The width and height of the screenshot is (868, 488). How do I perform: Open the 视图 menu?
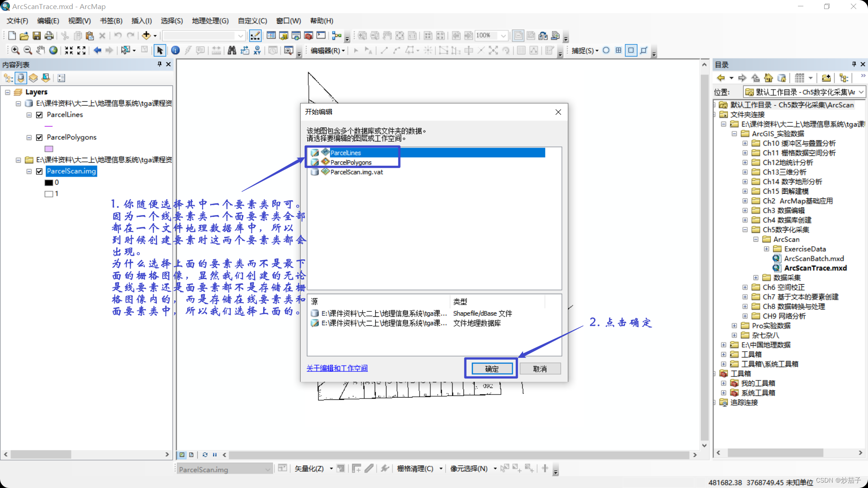pyautogui.click(x=79, y=21)
